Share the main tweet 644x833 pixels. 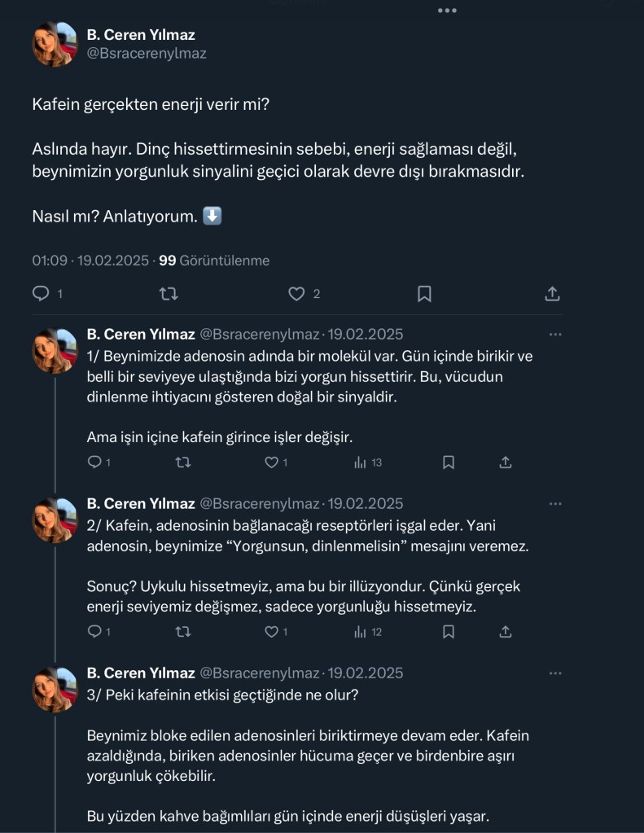[551, 294]
